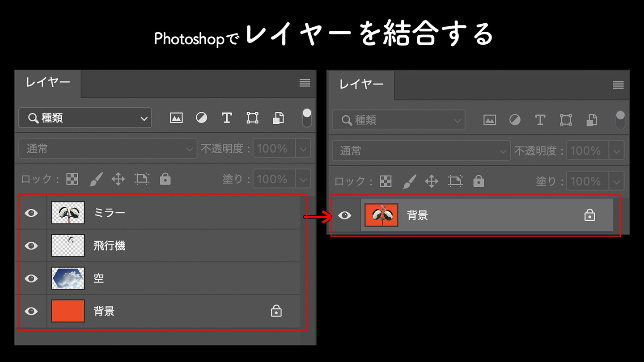Click the smart object filter in the four-layer panel
This screenshot has width=644, height=362.
pos(278,118)
